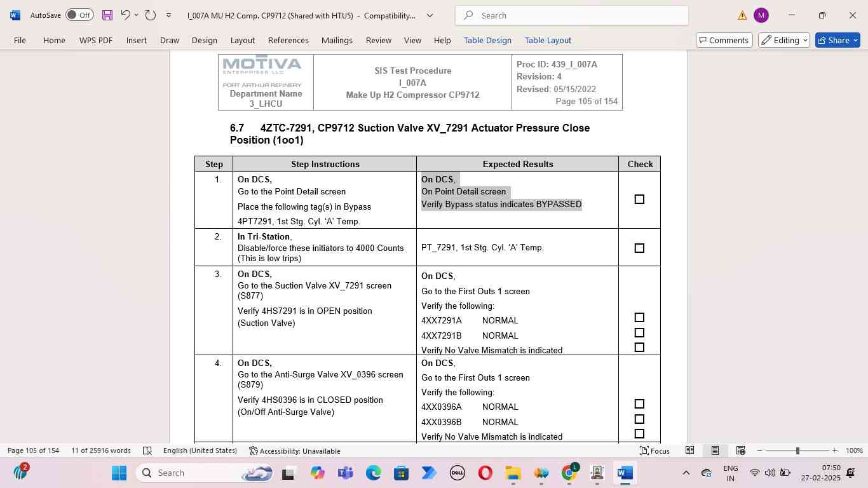The height and width of the screenshot is (488, 868).
Task: Enable Focus mode in status bar
Action: pyautogui.click(x=654, y=451)
